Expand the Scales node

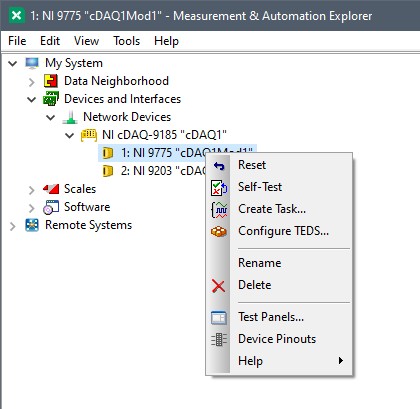pyautogui.click(x=32, y=190)
